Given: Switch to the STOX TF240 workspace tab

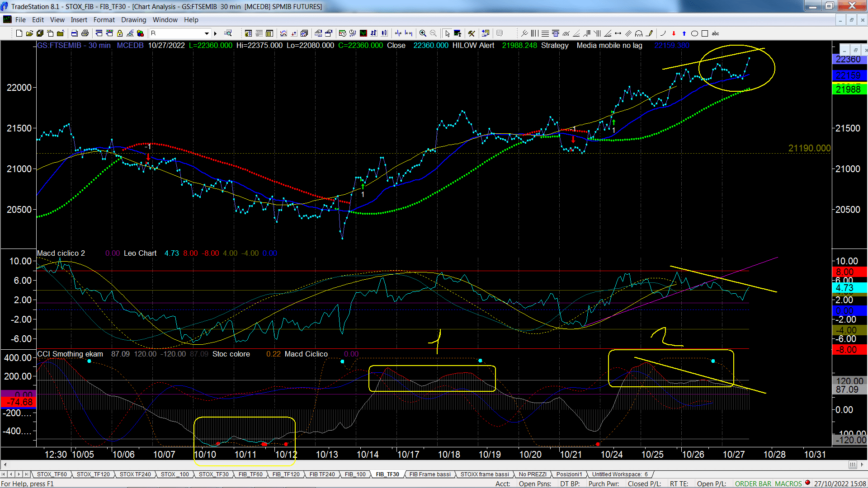Looking at the screenshot, I should point(135,474).
